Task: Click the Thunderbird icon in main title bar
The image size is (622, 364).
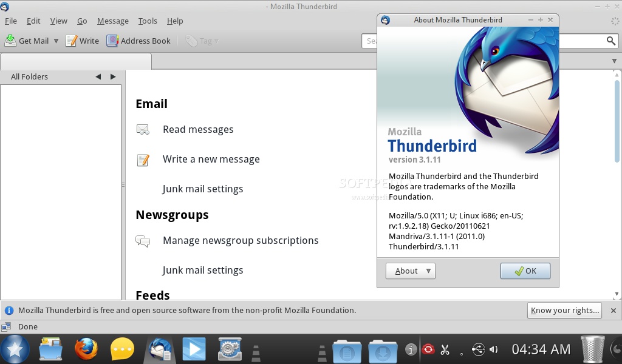Action: tap(5, 6)
